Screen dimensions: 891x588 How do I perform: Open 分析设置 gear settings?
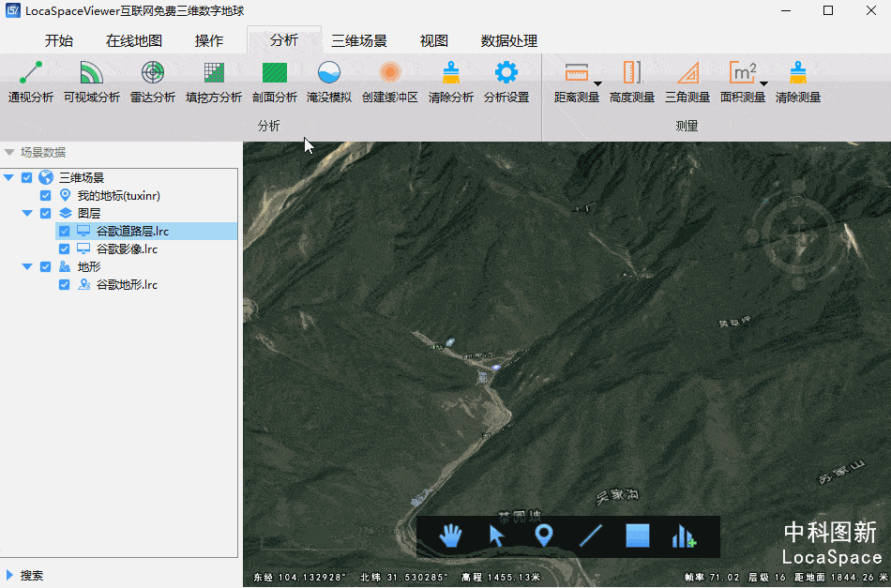point(506,81)
